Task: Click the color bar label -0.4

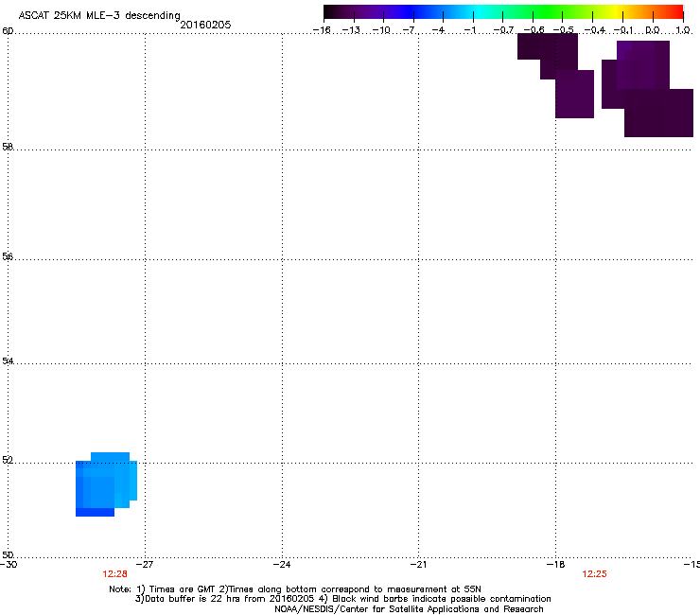Action: tap(595, 30)
